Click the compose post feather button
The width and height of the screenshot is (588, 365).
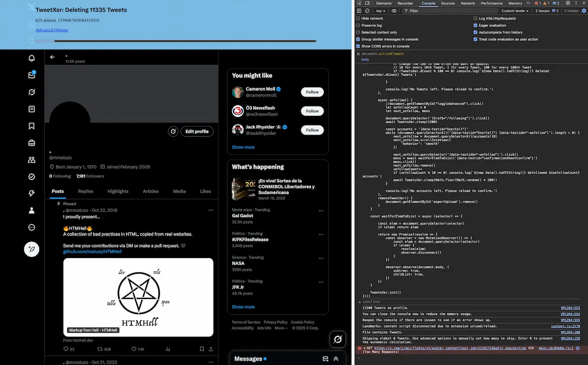pyautogui.click(x=32, y=249)
